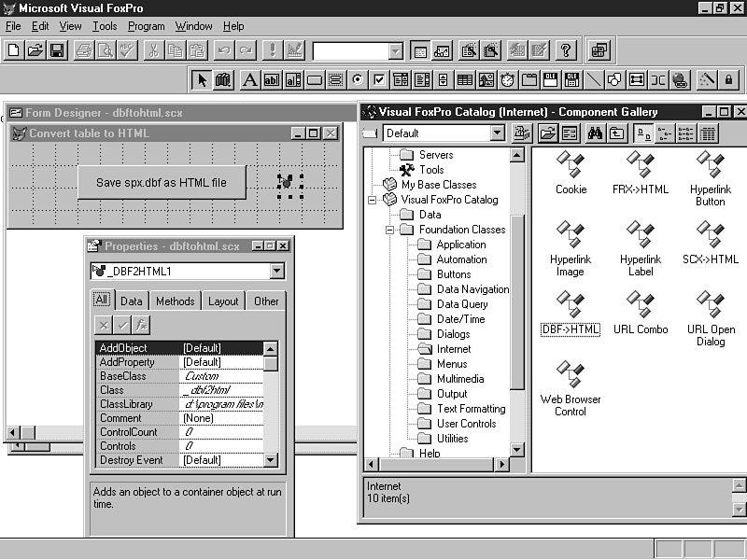Select the Label tool in Form Controls toolbar

(249, 80)
